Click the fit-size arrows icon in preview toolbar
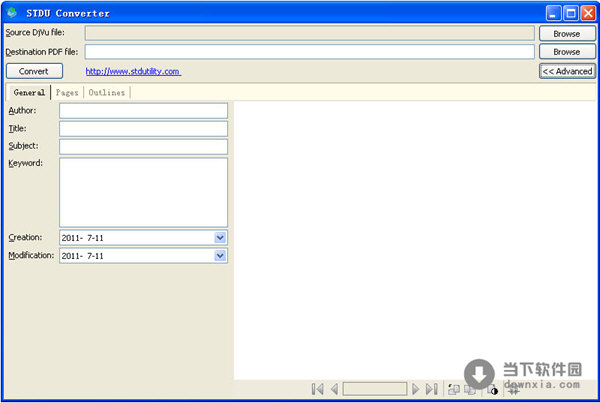The width and height of the screenshot is (600, 403). point(514,390)
